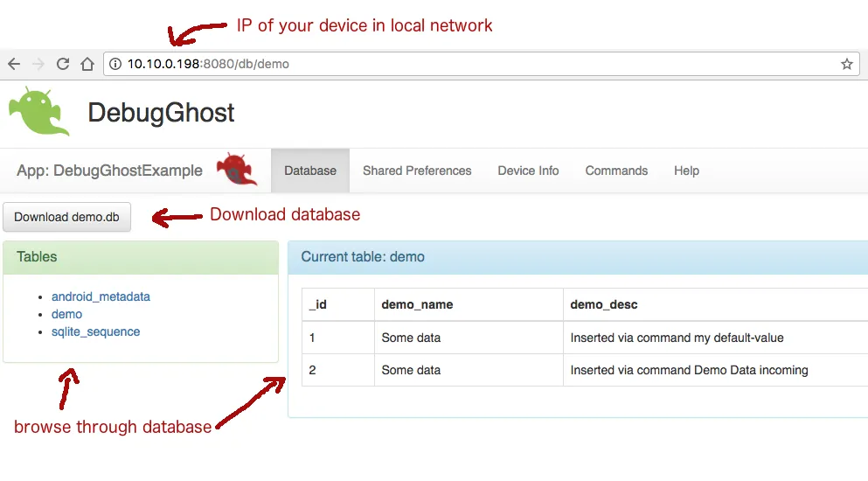
Task: Switch to the Shared Preferences tab
Action: point(417,171)
